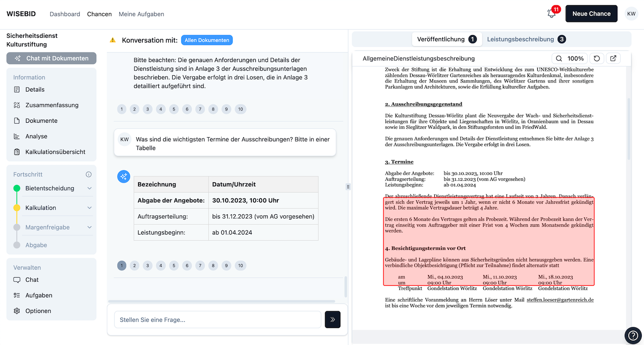Screen dimensions: 644x345
Task: Click the KW user avatar in the header
Action: (631, 14)
